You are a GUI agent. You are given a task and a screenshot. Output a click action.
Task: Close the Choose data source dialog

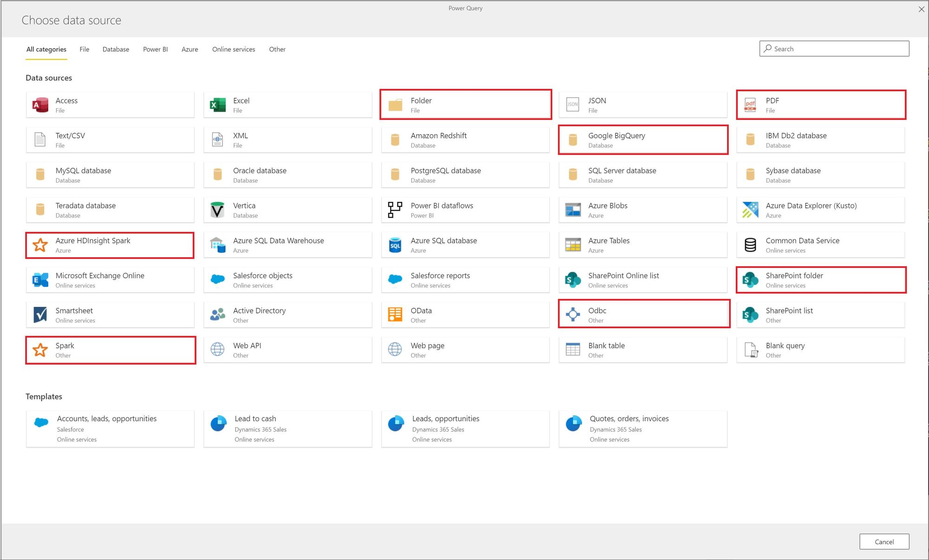922,9
